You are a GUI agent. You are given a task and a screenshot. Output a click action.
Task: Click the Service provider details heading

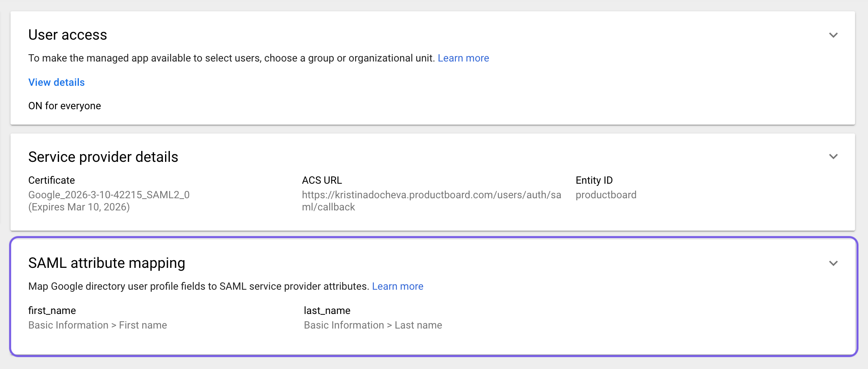click(103, 157)
